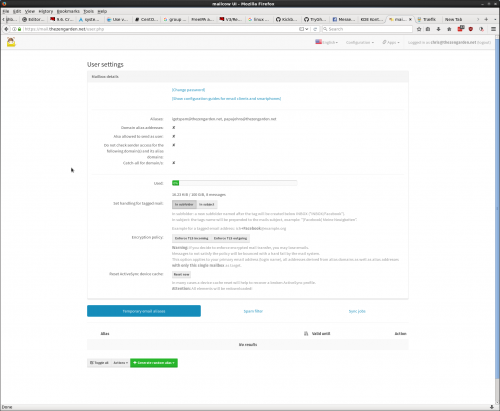
Task: Click the Change password link
Action: (188, 90)
